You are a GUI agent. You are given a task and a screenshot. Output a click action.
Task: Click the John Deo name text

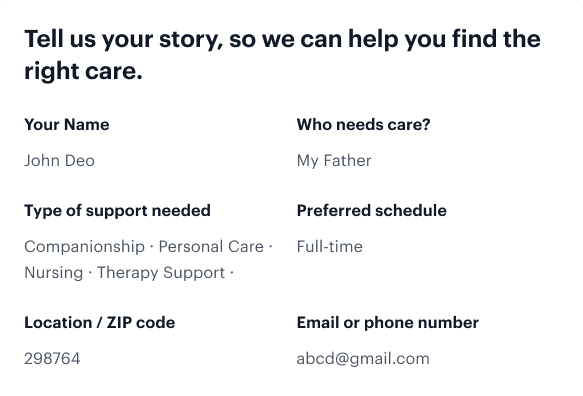(59, 161)
